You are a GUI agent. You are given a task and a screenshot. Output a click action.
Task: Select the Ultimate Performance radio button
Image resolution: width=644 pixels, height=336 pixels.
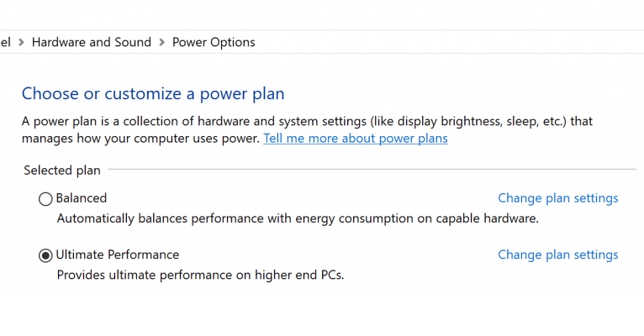coord(45,255)
